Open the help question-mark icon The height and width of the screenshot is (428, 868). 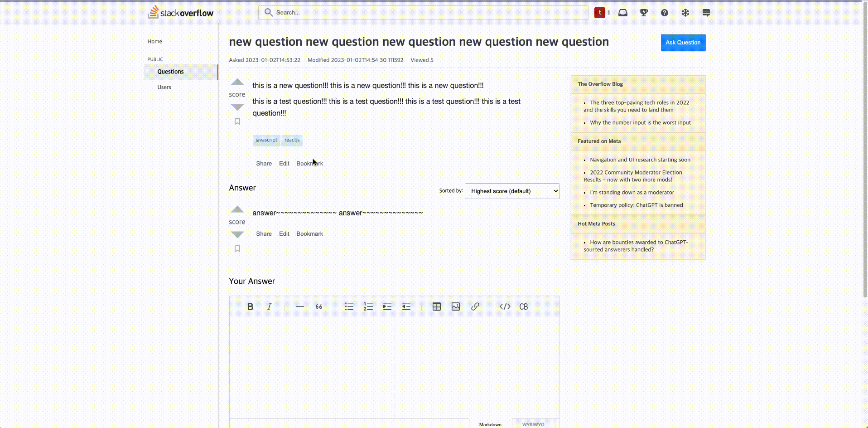point(665,13)
